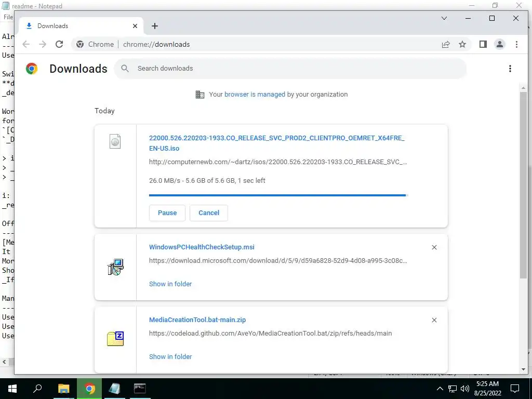Open Windows taskbar search

pos(37,389)
